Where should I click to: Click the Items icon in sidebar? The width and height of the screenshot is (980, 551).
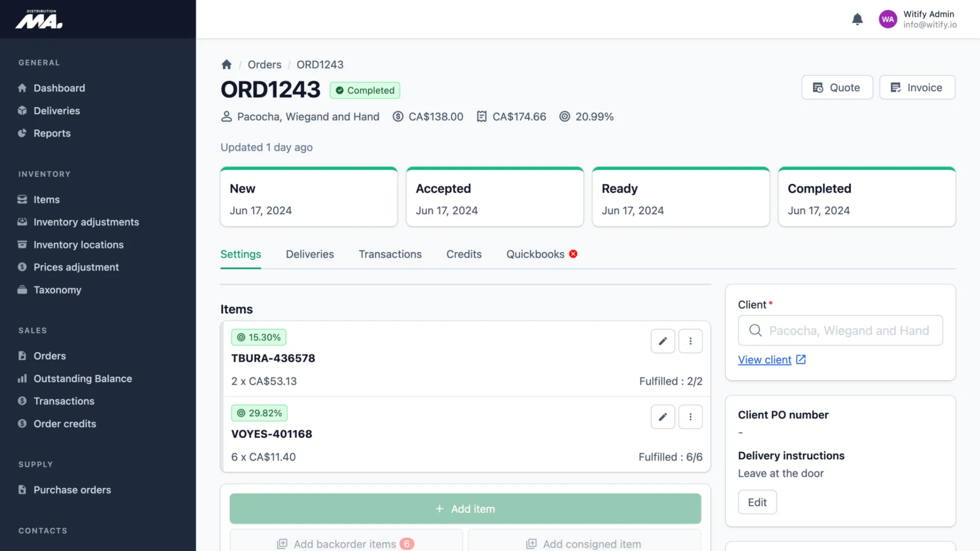click(22, 199)
